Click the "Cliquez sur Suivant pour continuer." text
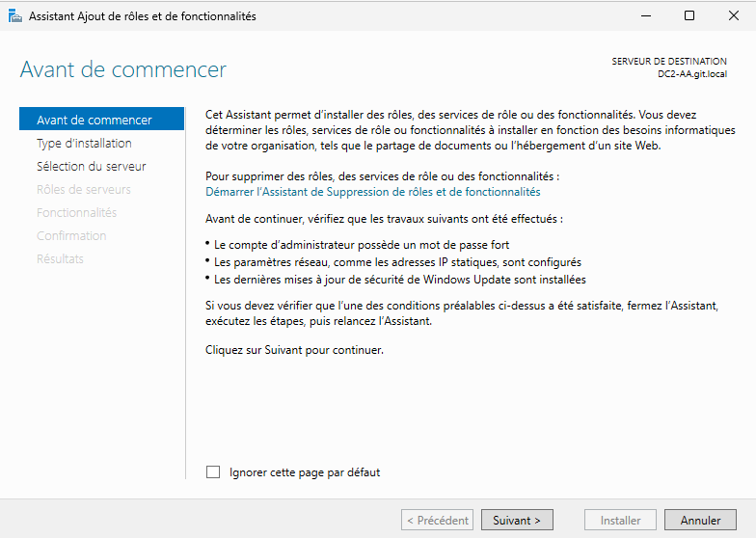 (294, 349)
